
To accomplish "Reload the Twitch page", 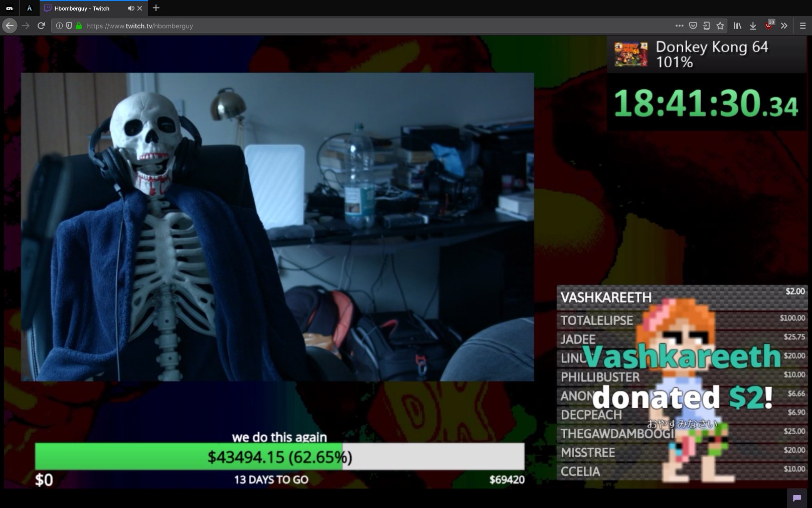I will click(x=42, y=26).
